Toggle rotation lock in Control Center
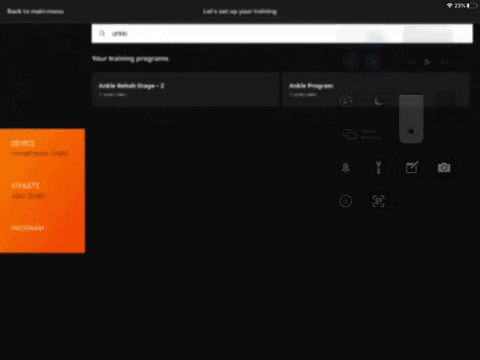Image resolution: width=480 pixels, height=360 pixels. (x=346, y=101)
